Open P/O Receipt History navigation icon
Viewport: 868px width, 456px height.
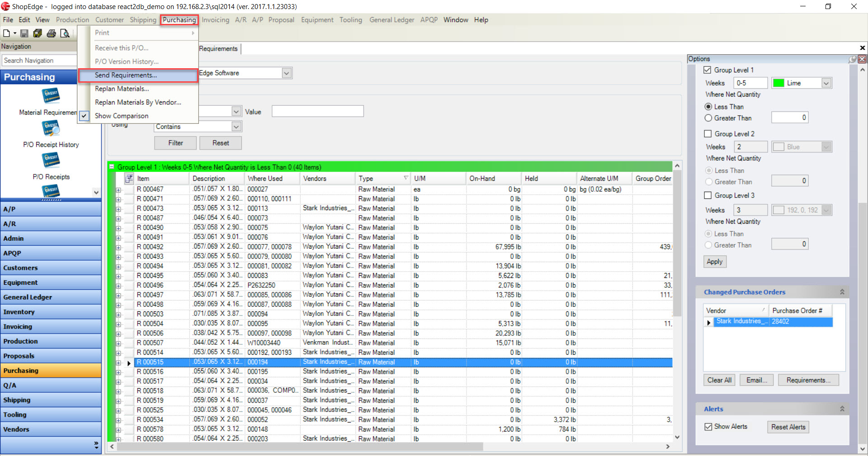click(x=51, y=128)
